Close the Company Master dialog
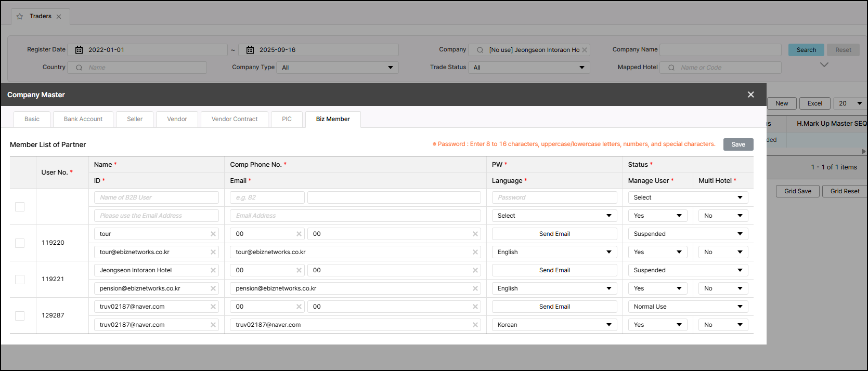Viewport: 868px width, 371px height. (750, 95)
